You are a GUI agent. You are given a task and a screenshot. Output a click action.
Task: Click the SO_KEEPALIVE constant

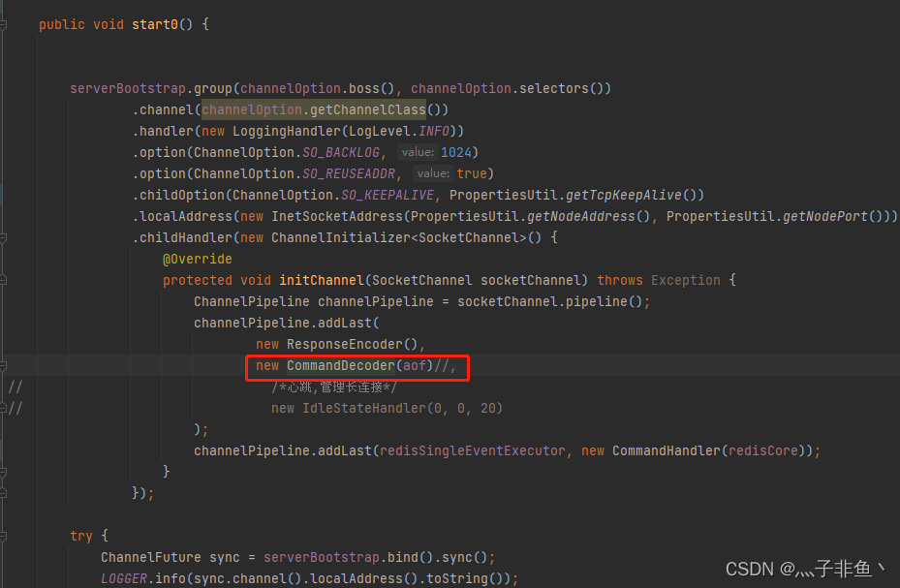tap(387, 195)
